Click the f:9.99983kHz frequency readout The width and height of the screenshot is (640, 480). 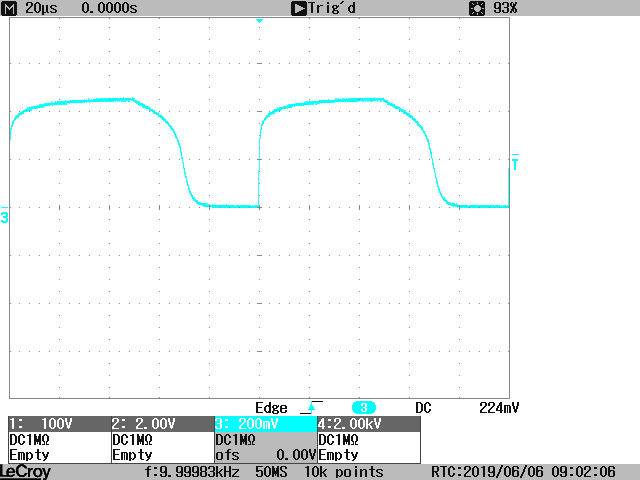pos(192,472)
